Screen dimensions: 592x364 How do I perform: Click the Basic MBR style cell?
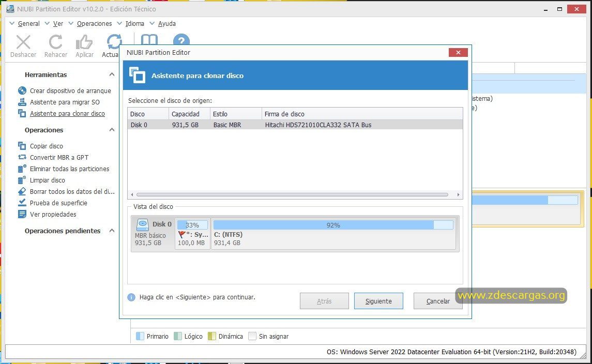227,125
